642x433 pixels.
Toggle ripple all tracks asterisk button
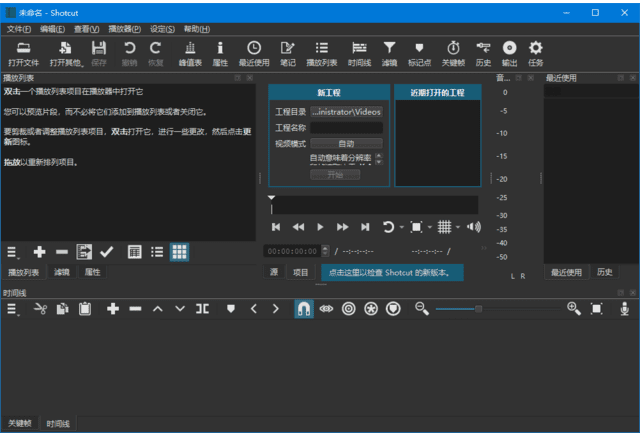(x=371, y=309)
